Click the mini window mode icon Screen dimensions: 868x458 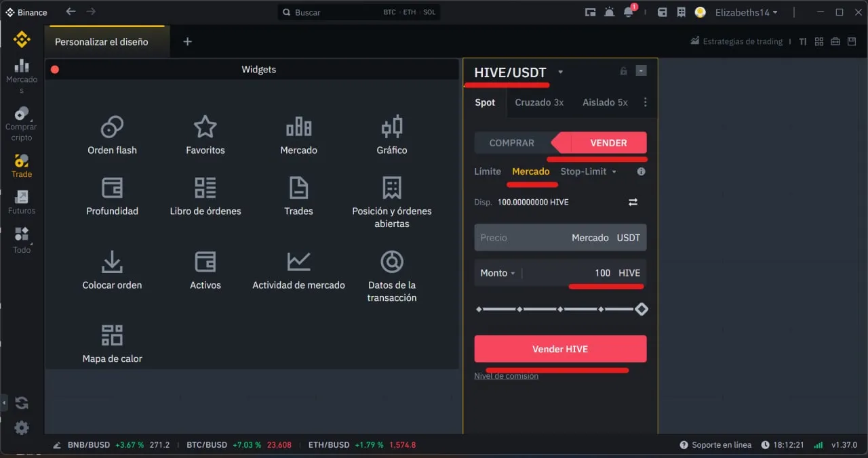[x=590, y=12]
